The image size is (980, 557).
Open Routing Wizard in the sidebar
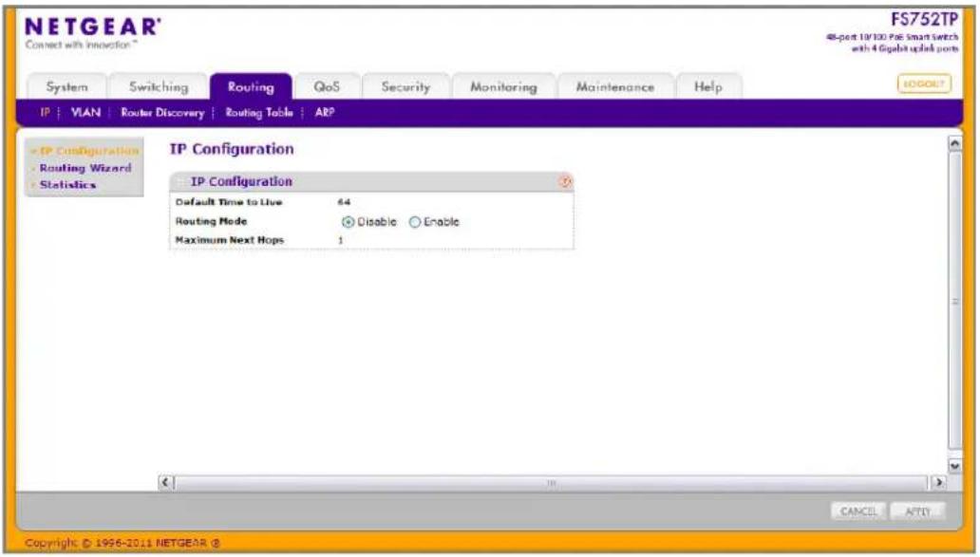pyautogui.click(x=85, y=168)
